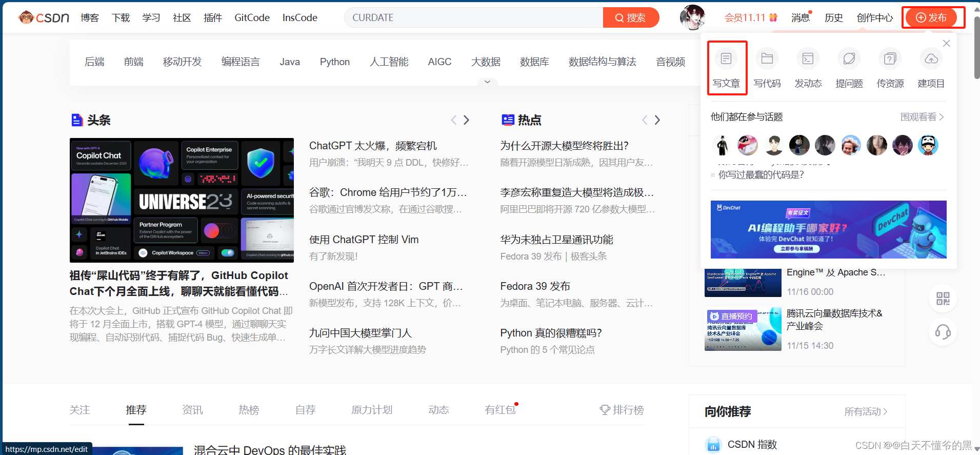
Task: Open the 插件 nav item
Action: 213,17
